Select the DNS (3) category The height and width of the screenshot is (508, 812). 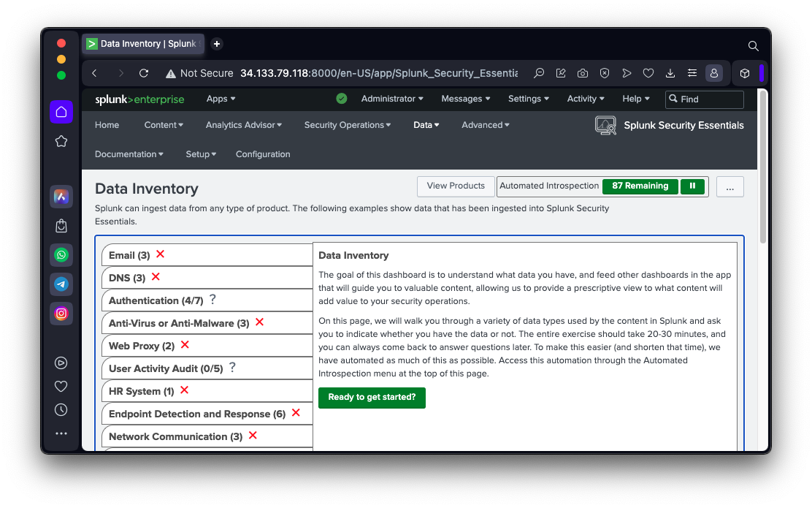point(207,278)
